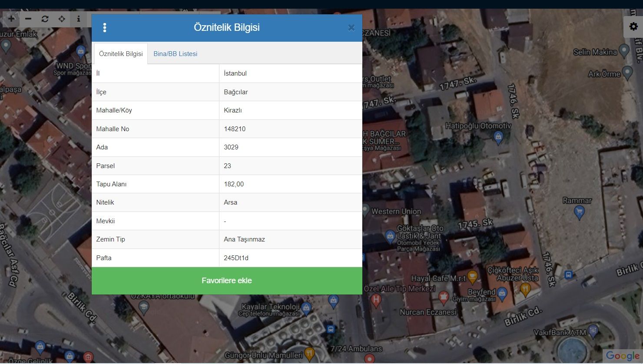Click the Ark Örme location pin

pyautogui.click(x=627, y=73)
